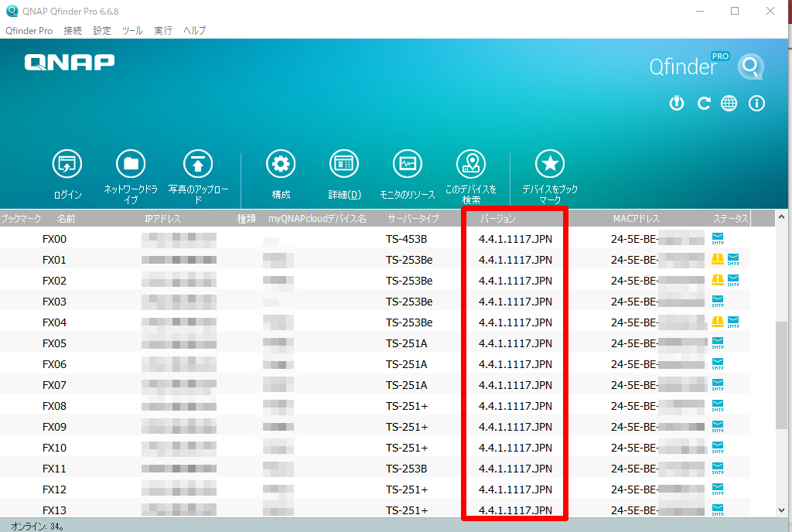Click the yellow warning icon in FX02 row
This screenshot has height=532, width=792.
pyautogui.click(x=718, y=280)
